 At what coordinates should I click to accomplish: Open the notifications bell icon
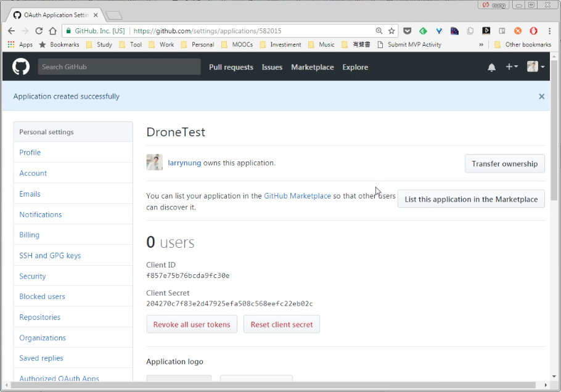[491, 67]
